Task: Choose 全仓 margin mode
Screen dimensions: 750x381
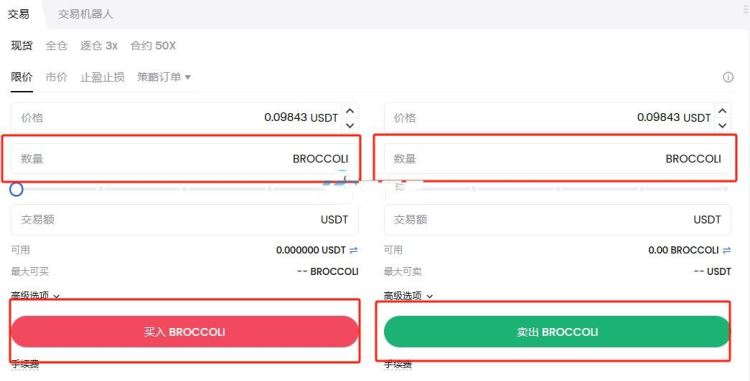Action: [56, 46]
